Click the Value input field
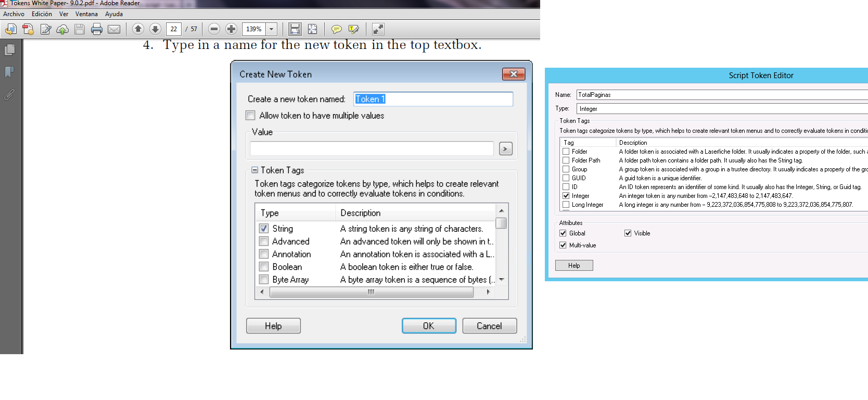Viewport: 868px width, 400px height. tap(372, 149)
